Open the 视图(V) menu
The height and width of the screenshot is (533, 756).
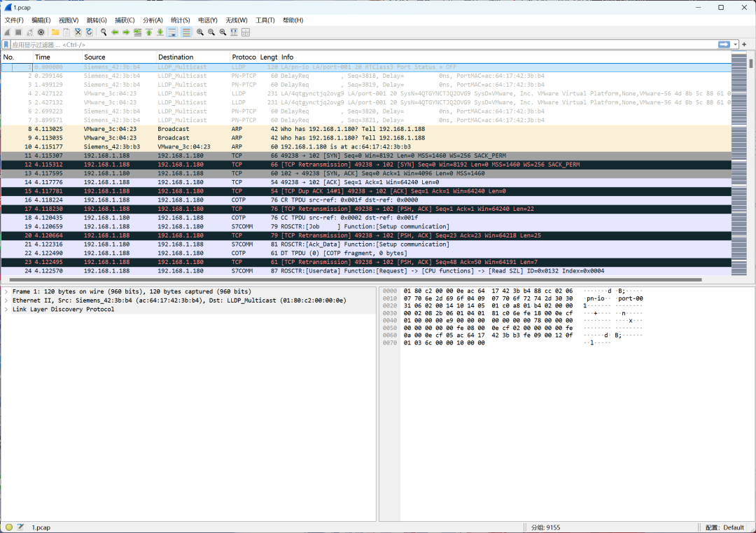click(x=69, y=20)
